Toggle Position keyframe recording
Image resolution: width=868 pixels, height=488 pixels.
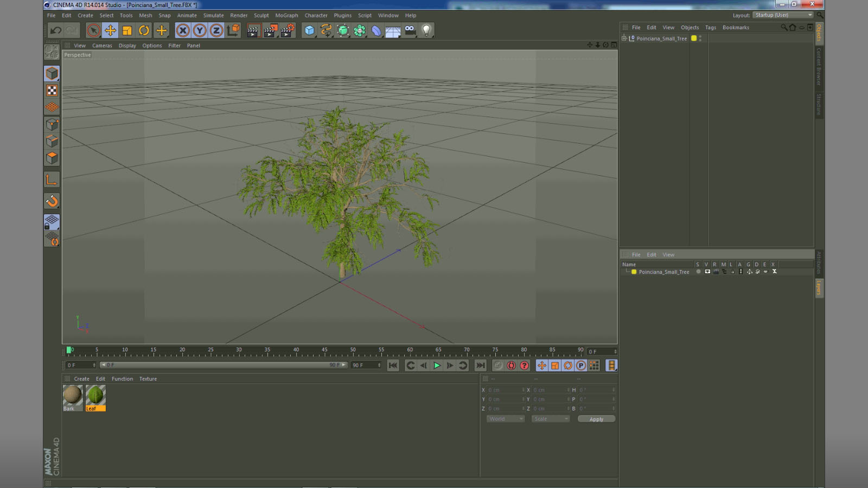click(x=542, y=365)
